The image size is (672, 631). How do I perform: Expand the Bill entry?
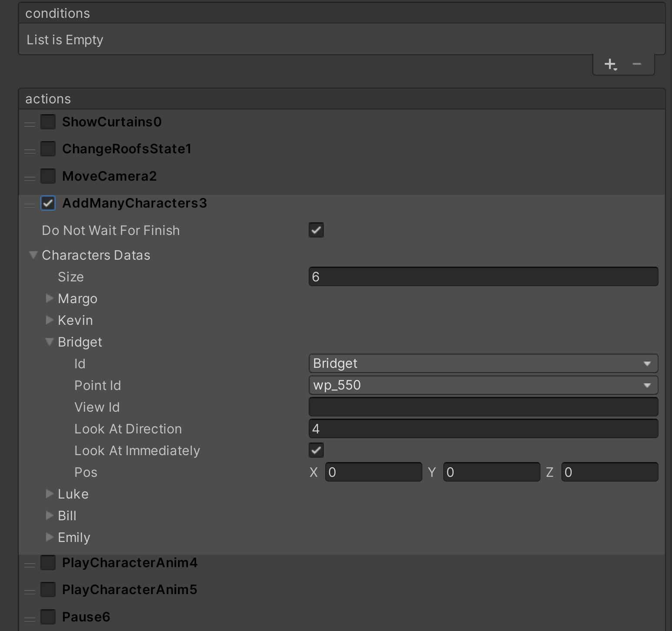tap(49, 515)
